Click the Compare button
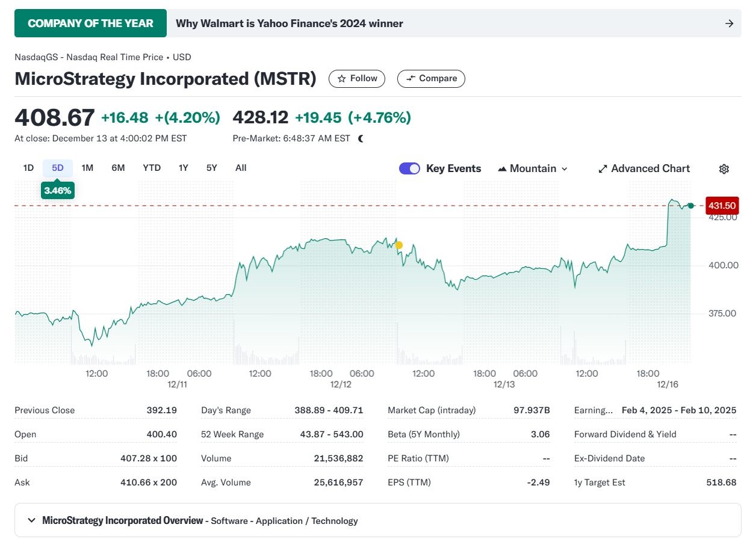Image resolution: width=756 pixels, height=545 pixels. pos(431,78)
